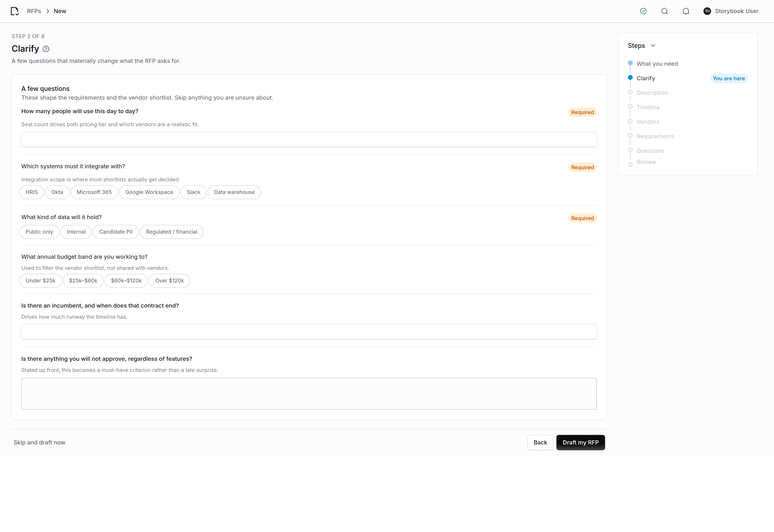Select the $60k–$120k budget band
The image size is (774, 532).
pos(126,281)
